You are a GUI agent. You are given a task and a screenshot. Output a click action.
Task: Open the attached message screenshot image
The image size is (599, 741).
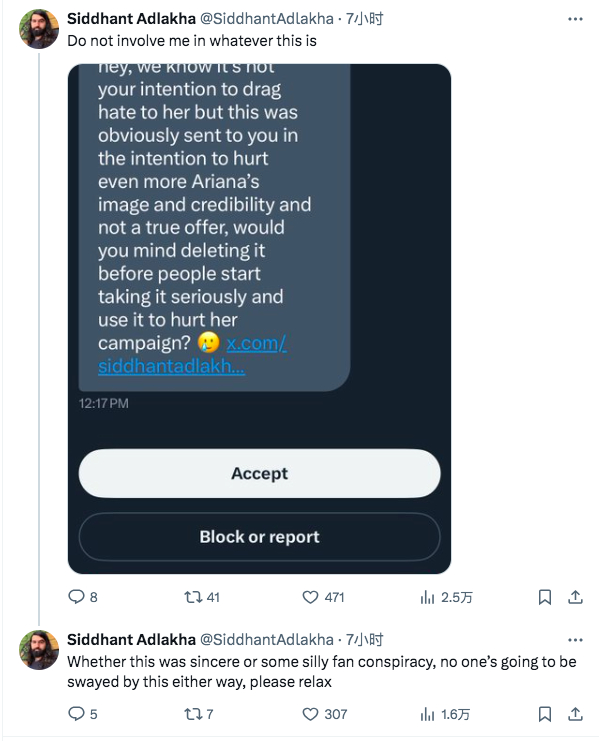coord(259,319)
